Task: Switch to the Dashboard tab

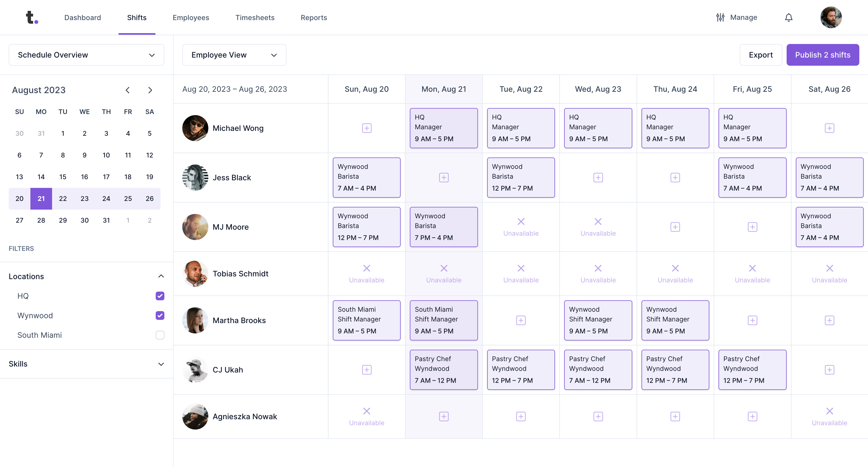Action: click(83, 17)
